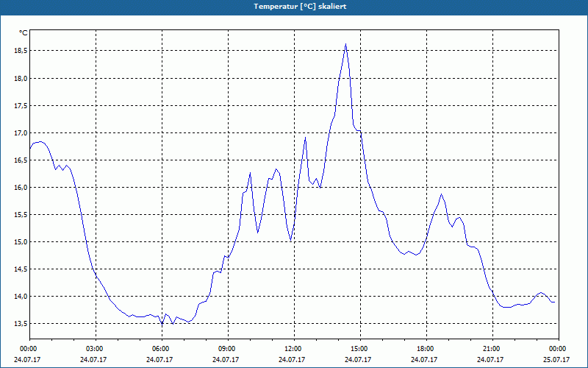Click the 'Temperatur [°C] skaliert' chart title
The height and width of the screenshot is (368, 588).
[x=300, y=7]
